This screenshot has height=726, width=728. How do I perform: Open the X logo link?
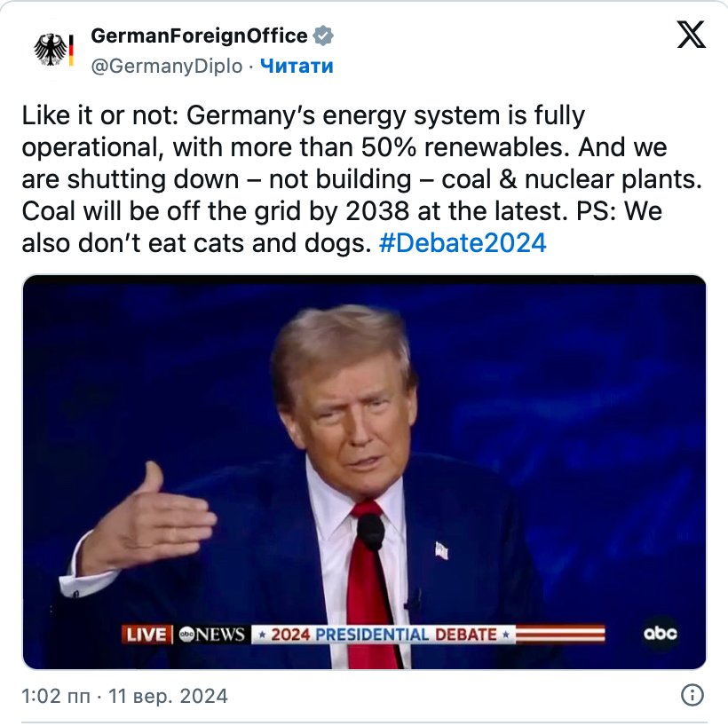tap(692, 36)
